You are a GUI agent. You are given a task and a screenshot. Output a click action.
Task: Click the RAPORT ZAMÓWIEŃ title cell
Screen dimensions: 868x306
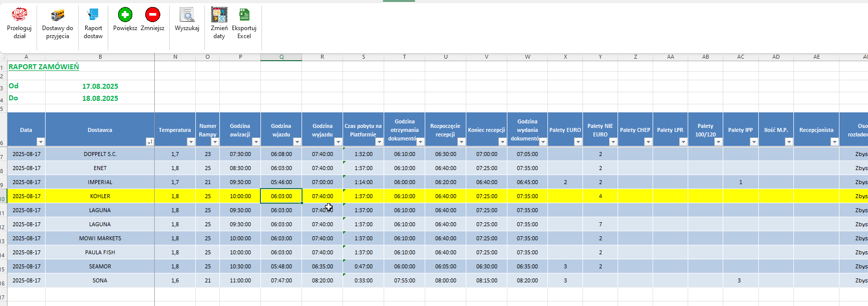pos(44,67)
